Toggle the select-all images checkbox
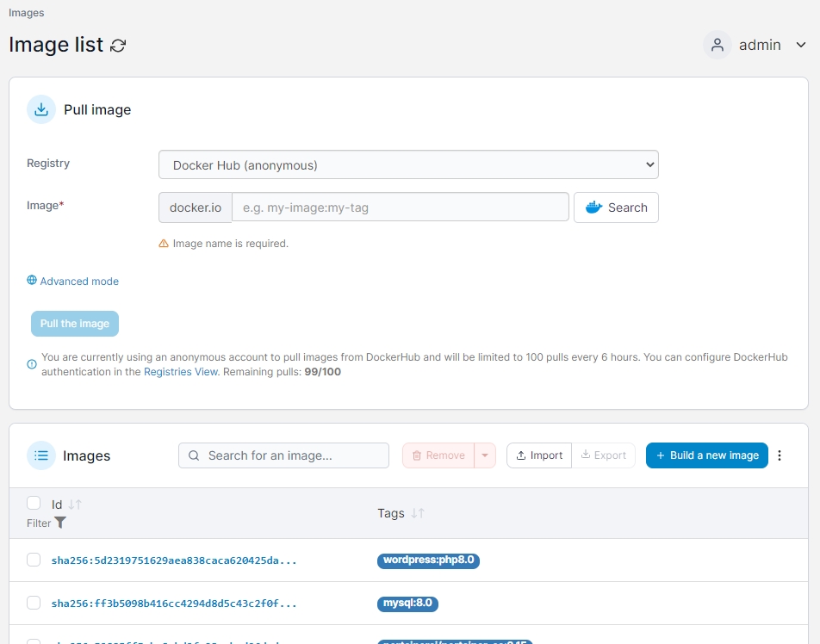 (x=34, y=504)
